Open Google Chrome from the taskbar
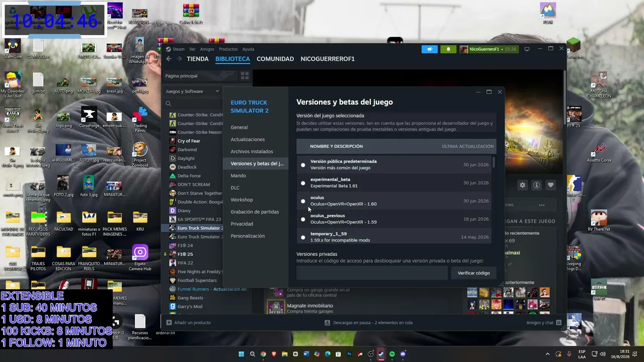The width and height of the screenshot is (644, 362). tap(263, 354)
